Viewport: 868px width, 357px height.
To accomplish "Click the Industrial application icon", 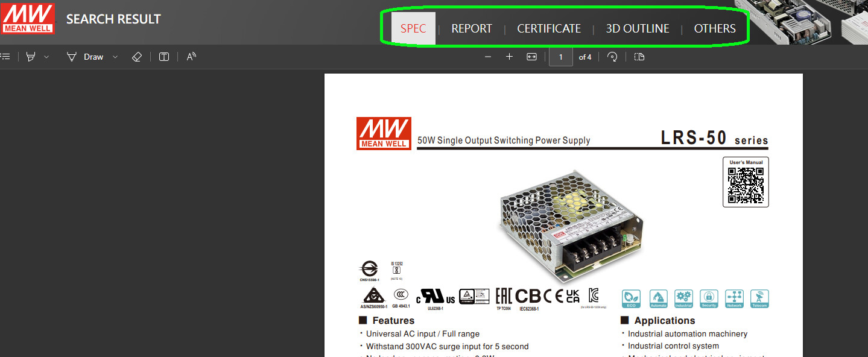I will [683, 299].
